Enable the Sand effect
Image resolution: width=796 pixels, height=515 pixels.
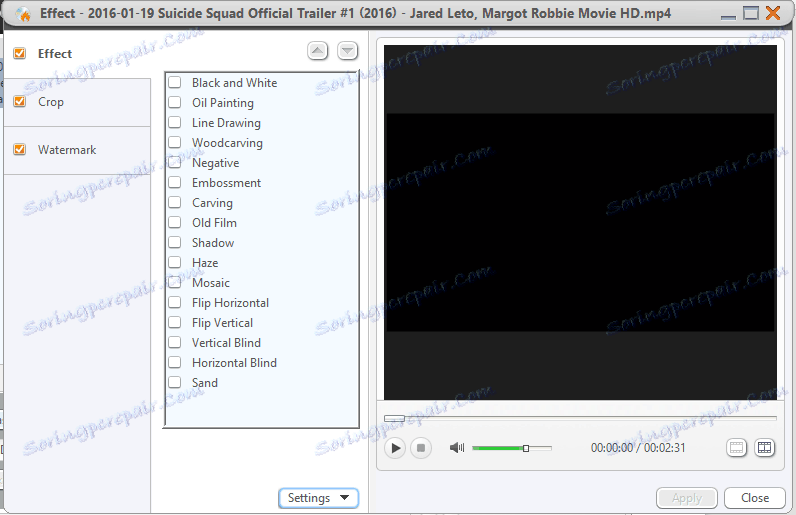pos(175,382)
